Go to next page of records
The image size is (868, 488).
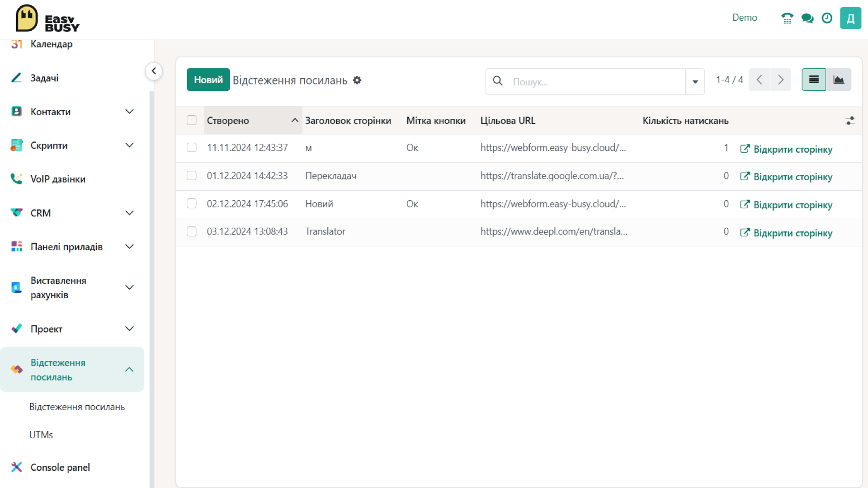(781, 80)
